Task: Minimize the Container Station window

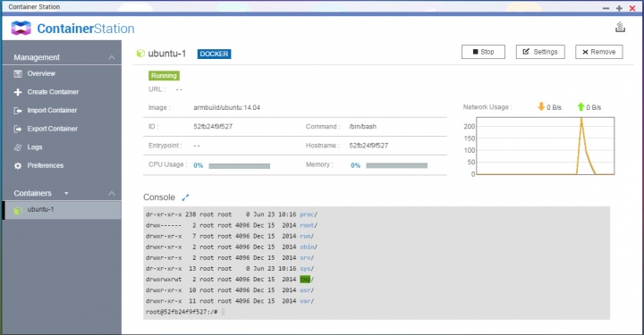Action: 606,8
